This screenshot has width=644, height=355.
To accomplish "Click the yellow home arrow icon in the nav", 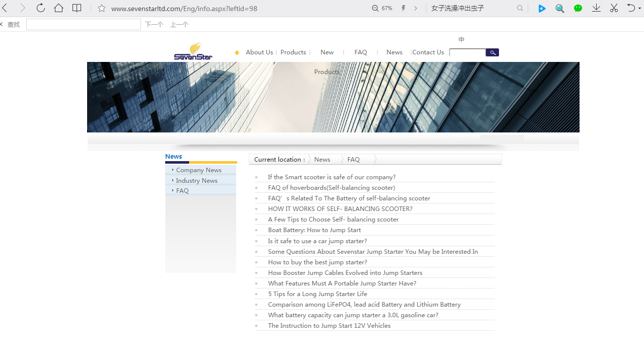I will pos(237,52).
